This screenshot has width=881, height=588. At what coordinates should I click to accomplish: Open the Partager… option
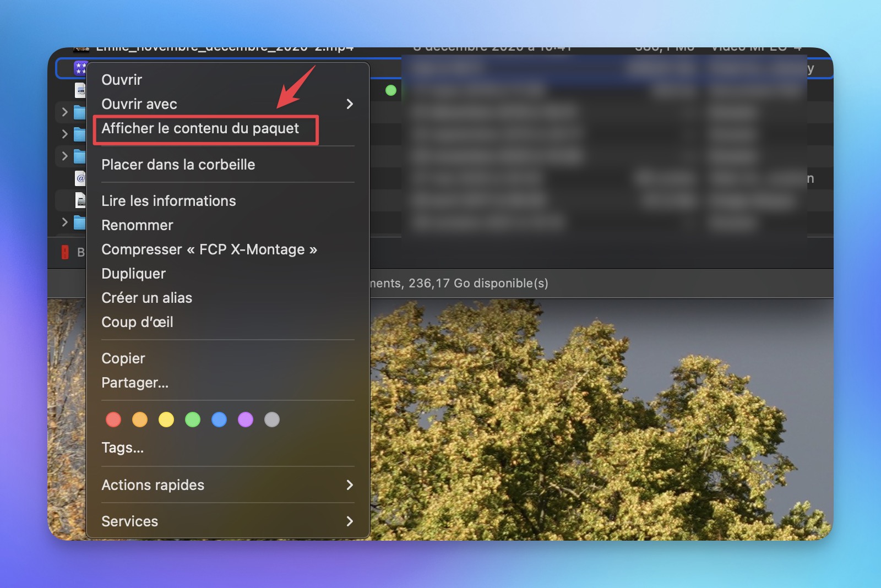227,383
